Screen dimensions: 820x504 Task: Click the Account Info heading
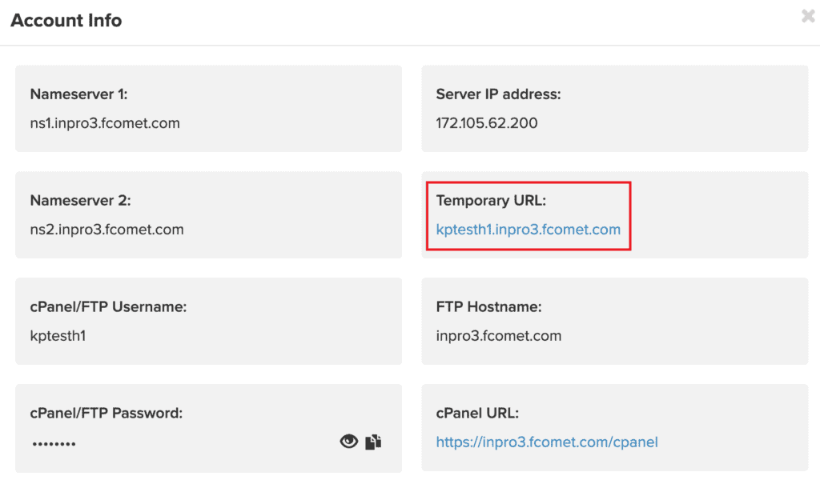(x=66, y=21)
